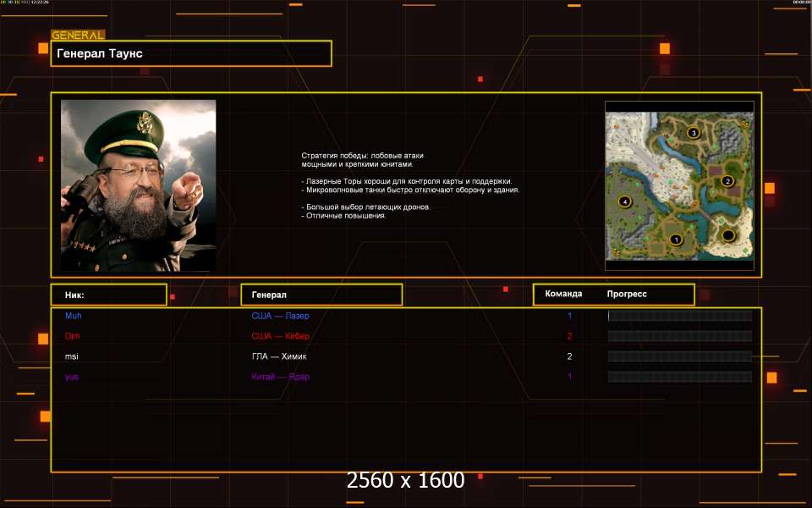Click the empty black start marker on map

727,235
